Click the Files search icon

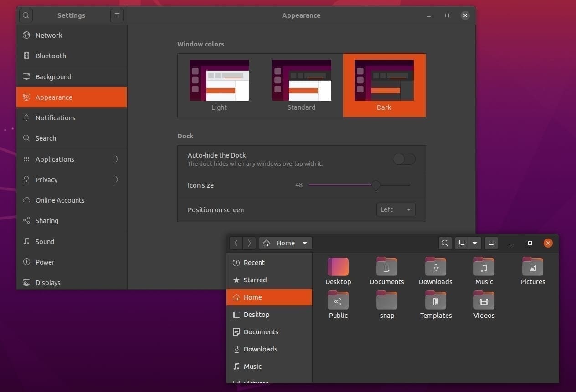coord(445,243)
